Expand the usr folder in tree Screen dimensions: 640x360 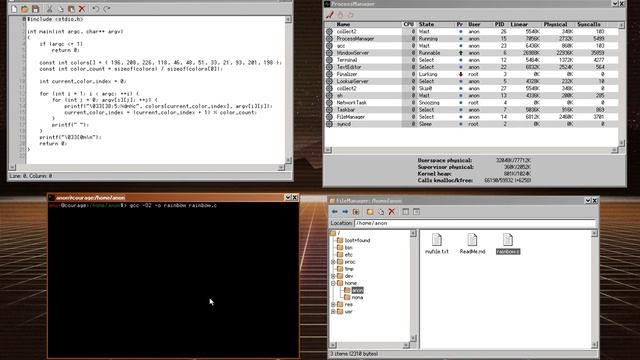tap(333, 311)
